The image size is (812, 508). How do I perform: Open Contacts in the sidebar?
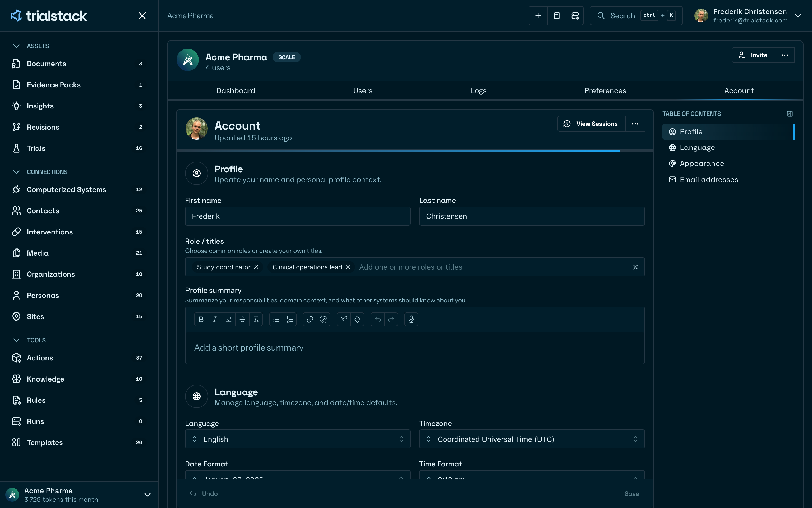79,211
